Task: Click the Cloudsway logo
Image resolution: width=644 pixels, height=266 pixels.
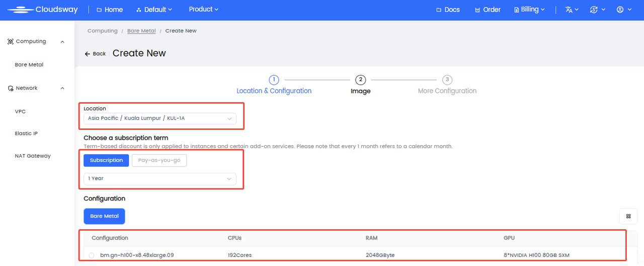Action: (42, 10)
